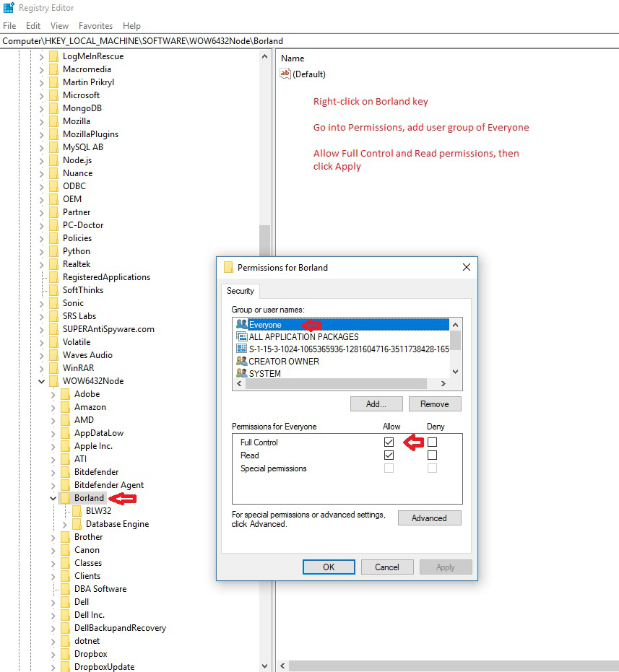
Task: Open Advanced permission settings
Action: (x=429, y=518)
